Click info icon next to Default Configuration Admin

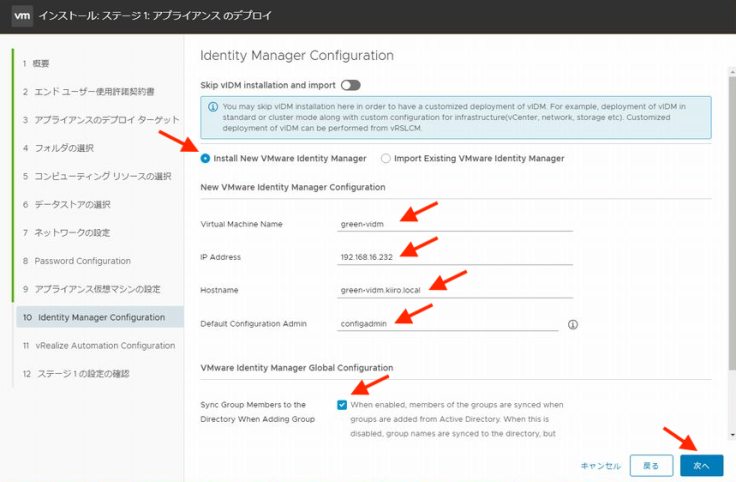tap(573, 324)
